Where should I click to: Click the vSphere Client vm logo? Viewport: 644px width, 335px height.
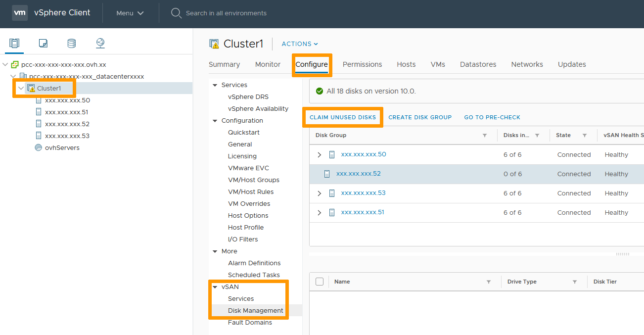pos(20,13)
